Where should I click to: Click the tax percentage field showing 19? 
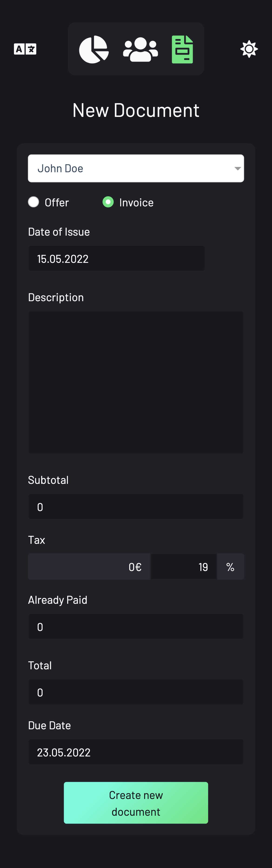click(x=184, y=566)
